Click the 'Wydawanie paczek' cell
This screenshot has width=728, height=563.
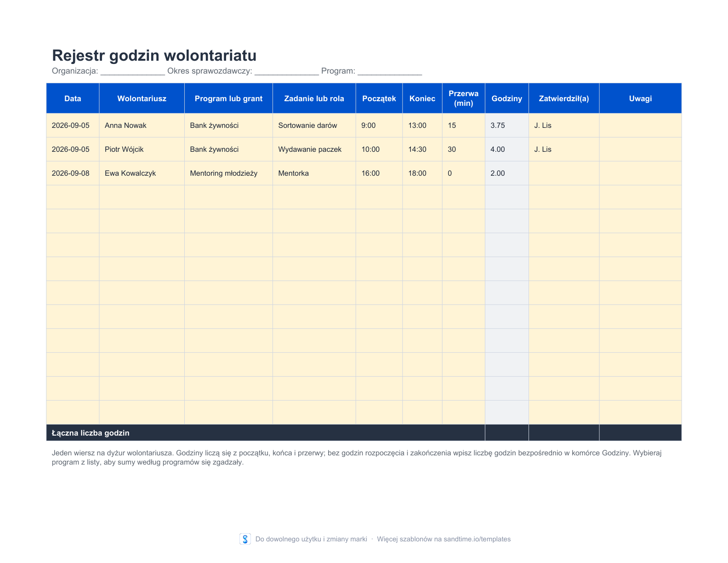pyautogui.click(x=314, y=149)
